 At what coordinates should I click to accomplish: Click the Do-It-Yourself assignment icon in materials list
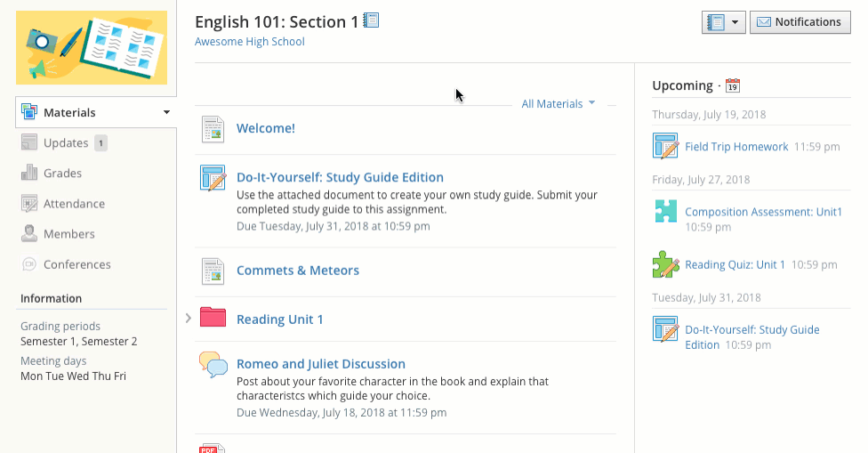[x=213, y=178]
